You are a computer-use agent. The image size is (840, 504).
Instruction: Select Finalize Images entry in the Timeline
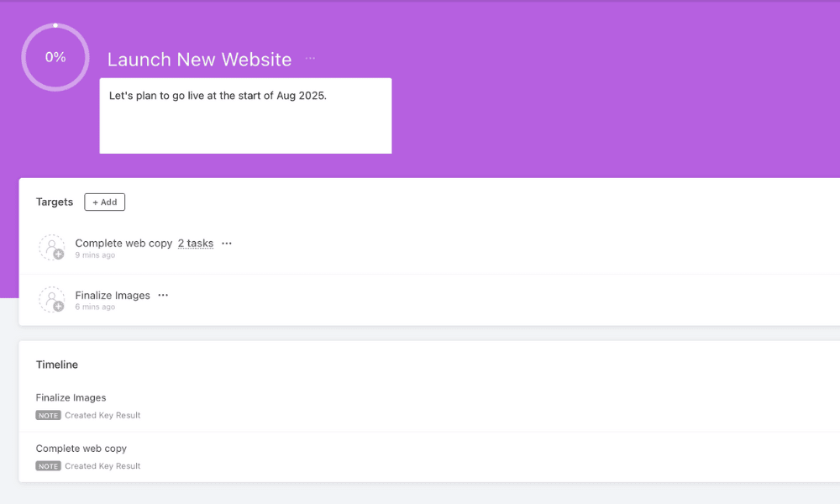71,398
